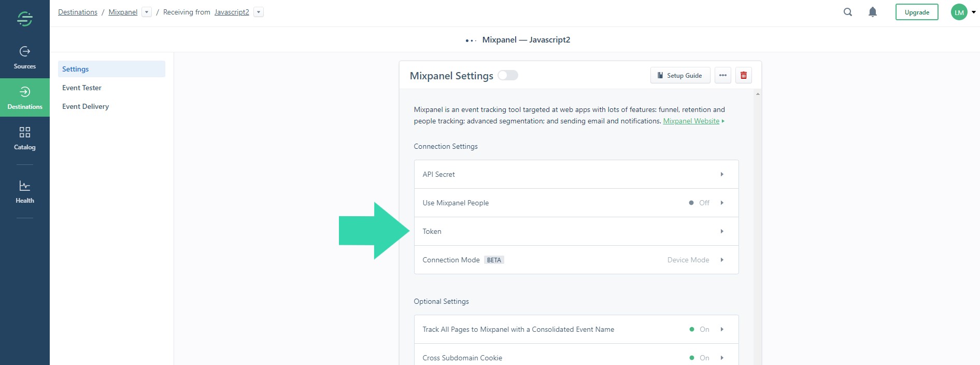This screenshot has height=365, width=980.
Task: Open notifications bell
Action: (873, 12)
